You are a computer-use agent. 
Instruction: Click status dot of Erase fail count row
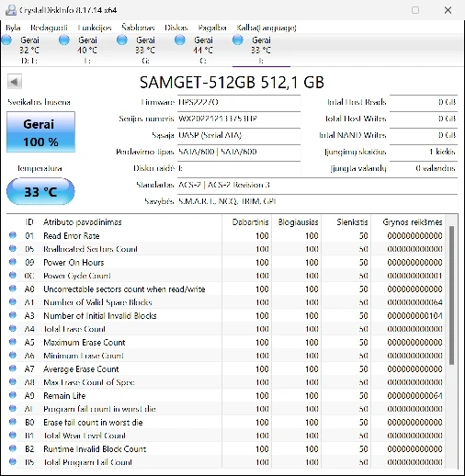pyautogui.click(x=13, y=422)
